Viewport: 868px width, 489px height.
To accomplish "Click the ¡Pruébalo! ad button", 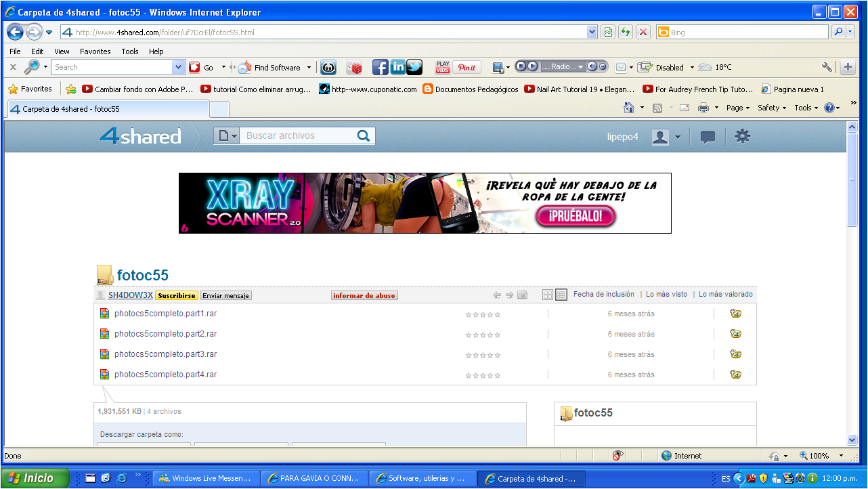I will 576,217.
